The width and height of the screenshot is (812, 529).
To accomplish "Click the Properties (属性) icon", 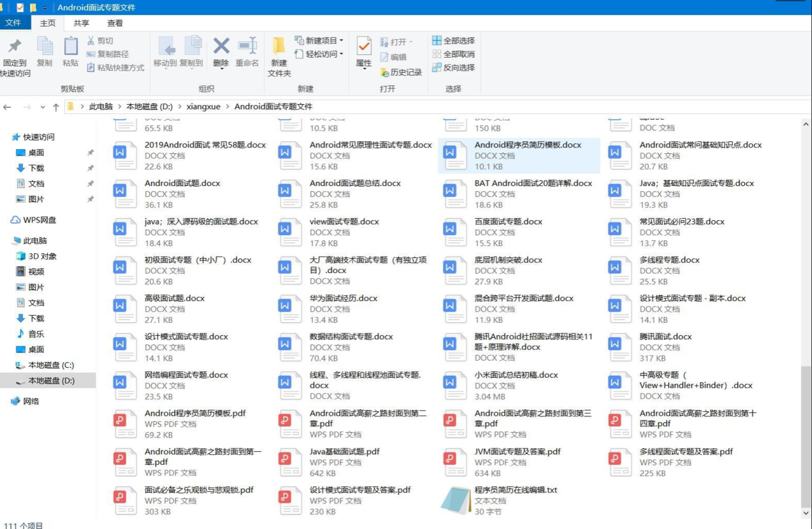I will [364, 46].
